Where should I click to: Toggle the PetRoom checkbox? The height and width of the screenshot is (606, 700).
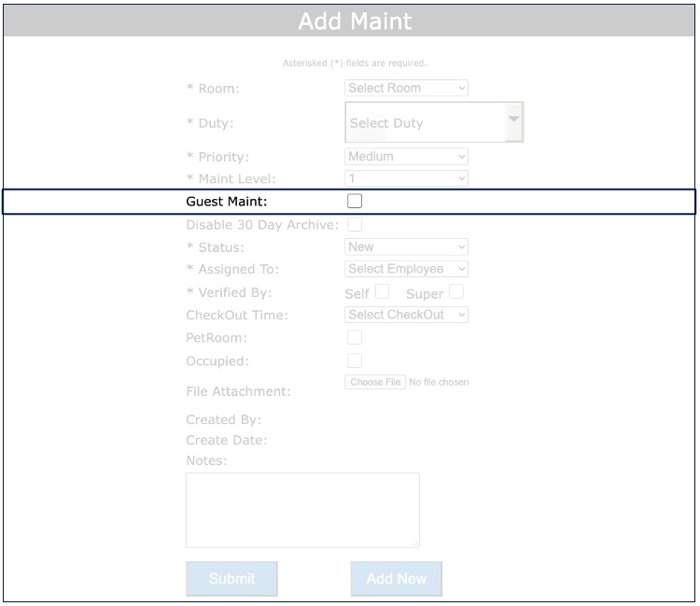click(355, 338)
